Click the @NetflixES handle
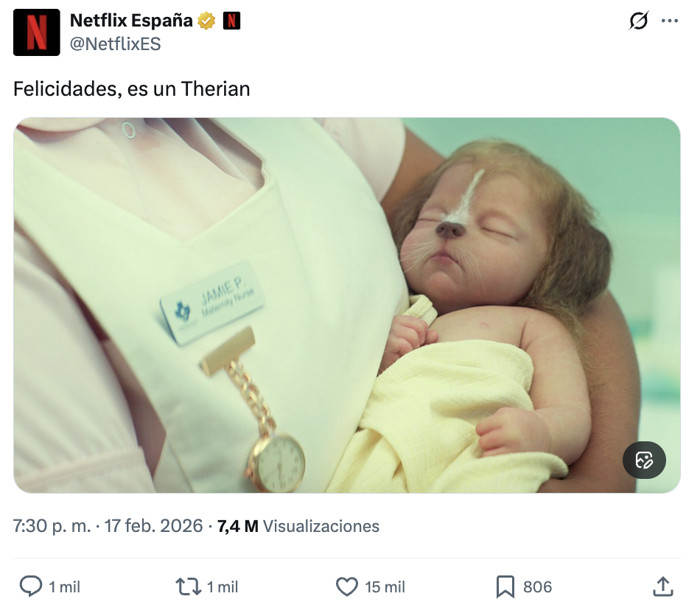The height and width of the screenshot is (613, 700). (x=115, y=44)
